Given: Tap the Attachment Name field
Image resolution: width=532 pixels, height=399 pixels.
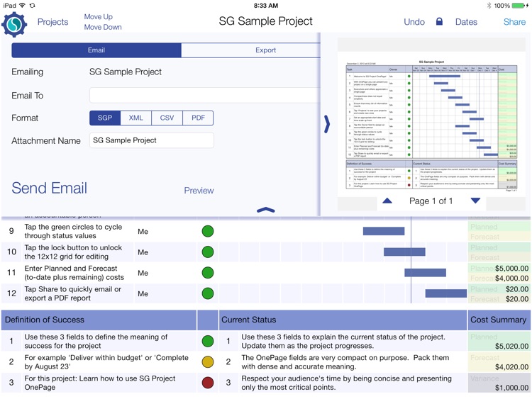Looking at the screenshot, I should [x=152, y=140].
